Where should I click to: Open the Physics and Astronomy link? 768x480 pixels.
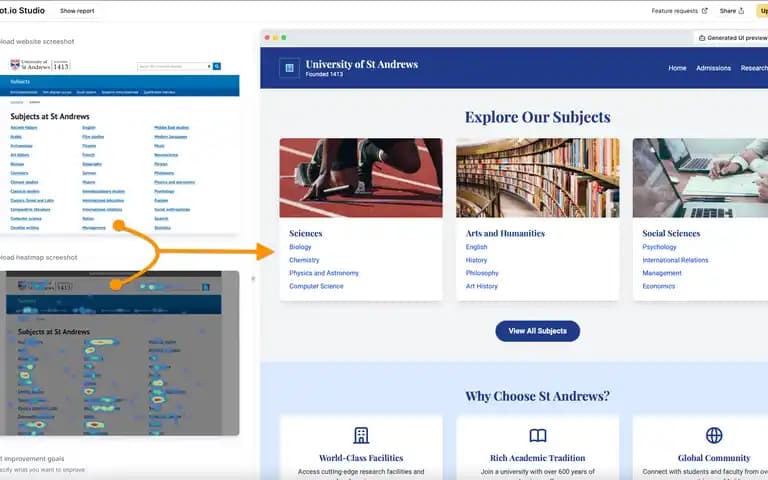pos(324,273)
